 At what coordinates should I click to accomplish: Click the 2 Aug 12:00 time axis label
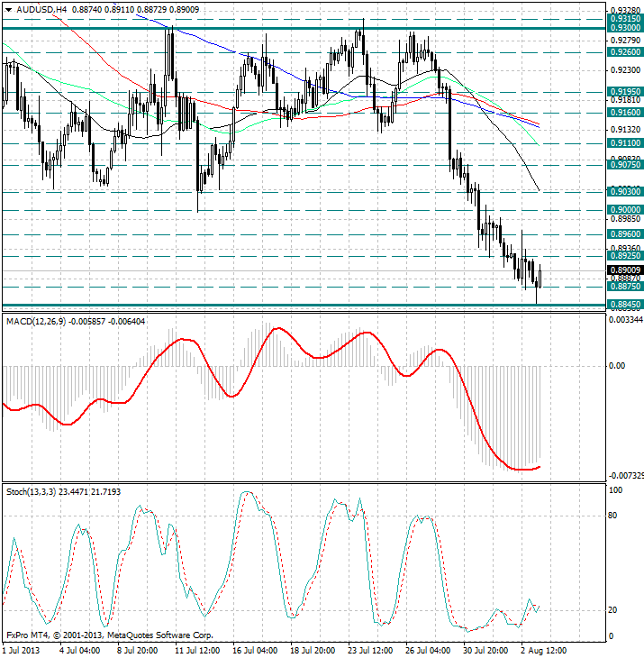tap(544, 649)
